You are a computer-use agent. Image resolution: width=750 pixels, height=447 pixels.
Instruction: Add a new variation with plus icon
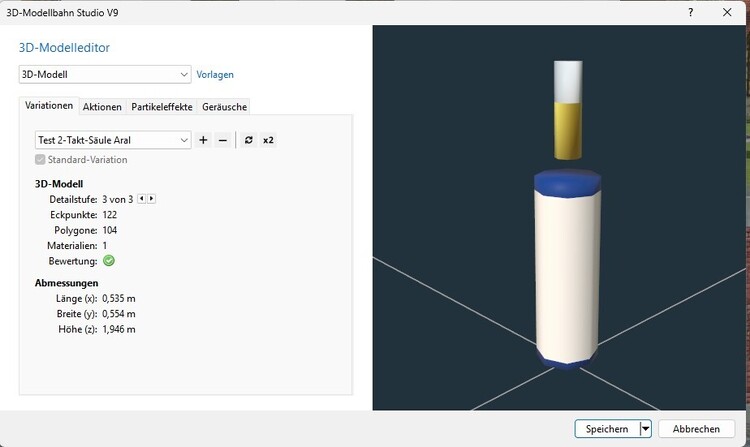point(203,140)
